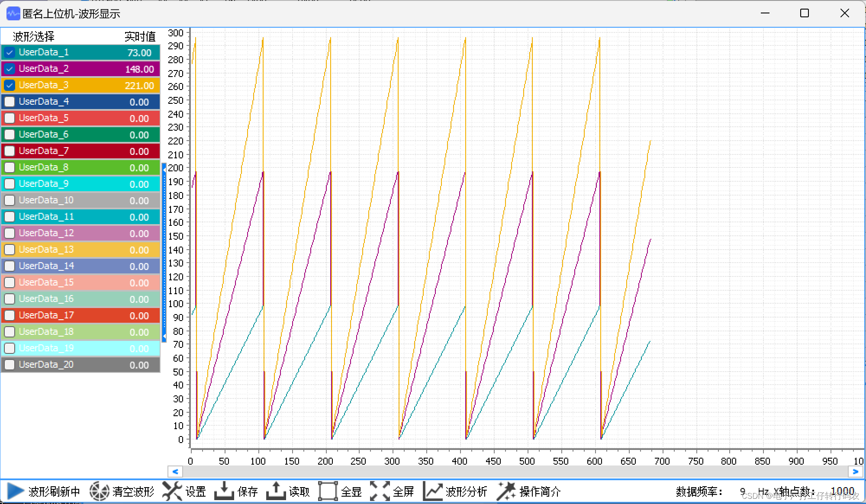
Task: Click the 数据频率 label in status bar
Action: (x=699, y=492)
